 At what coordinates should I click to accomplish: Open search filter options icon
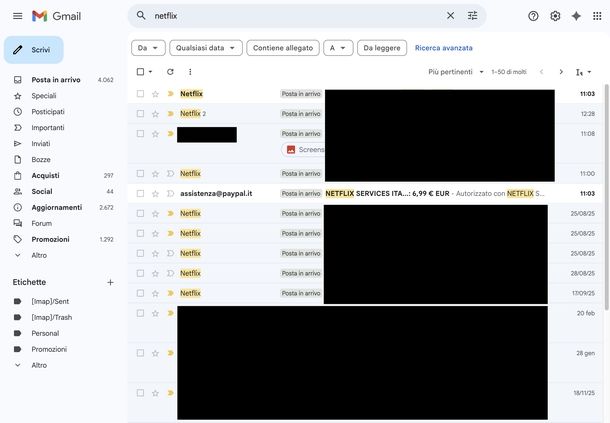[x=472, y=16]
